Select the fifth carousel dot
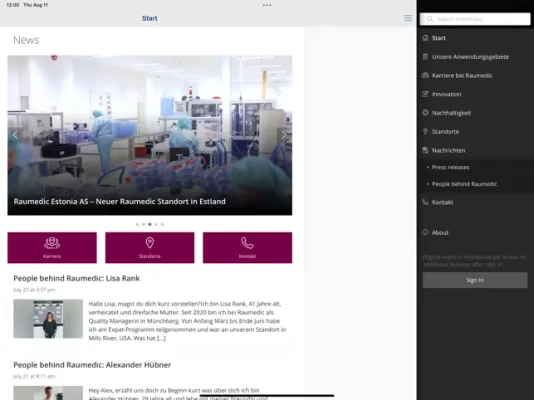This screenshot has width=534, height=400. point(162,224)
